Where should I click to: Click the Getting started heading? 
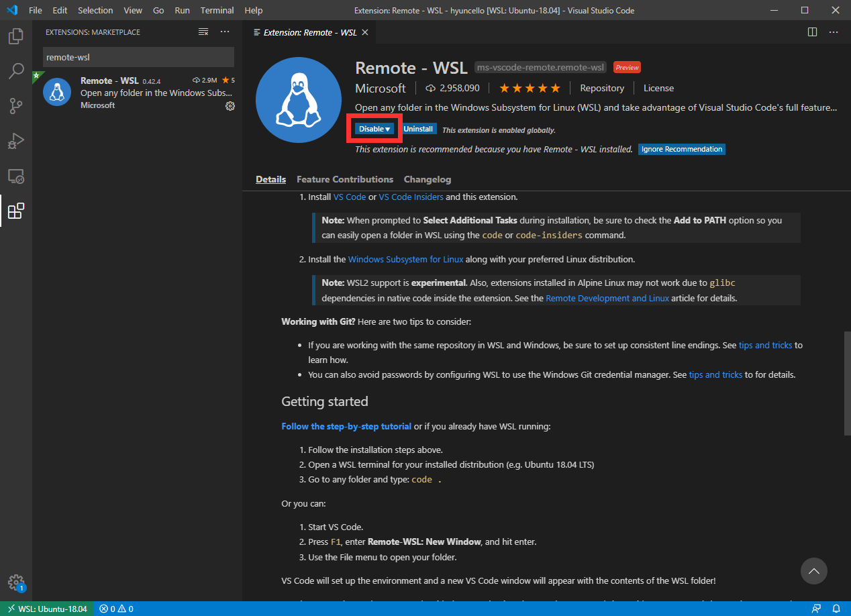325,401
